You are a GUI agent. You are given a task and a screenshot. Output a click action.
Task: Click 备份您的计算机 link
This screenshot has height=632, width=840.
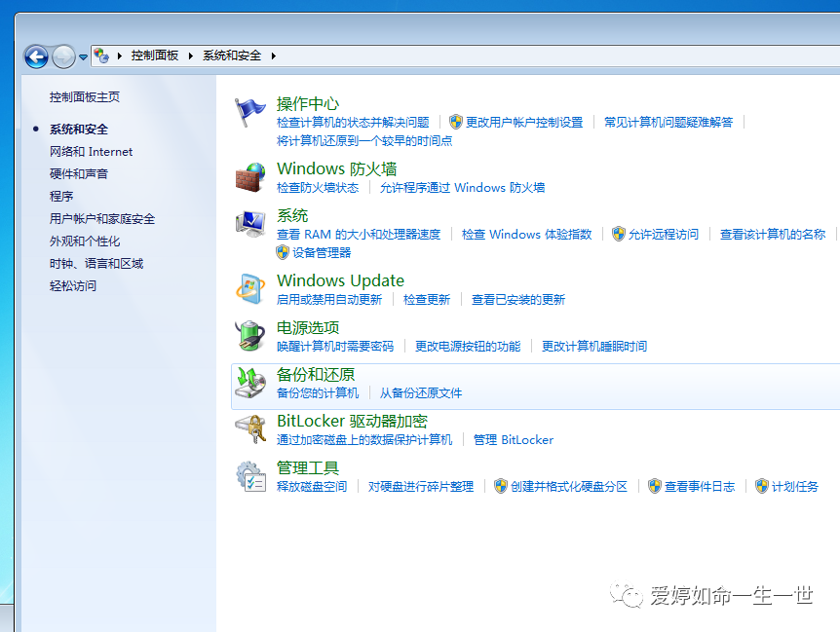click(318, 393)
